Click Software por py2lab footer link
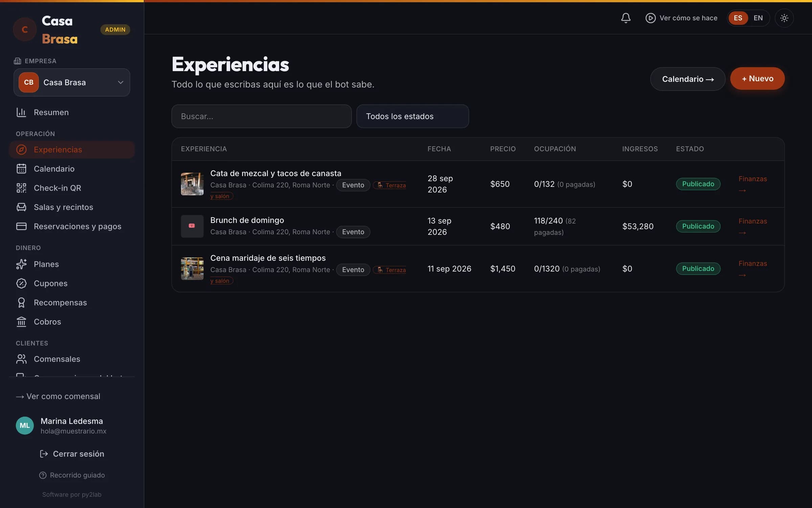The height and width of the screenshot is (508, 812). click(72, 494)
